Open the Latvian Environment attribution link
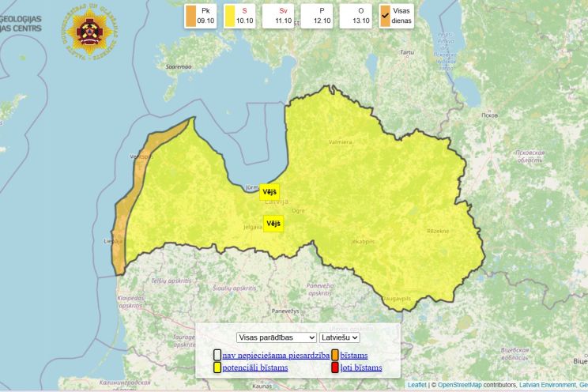Viewport: 588px width, 392px height. (x=548, y=385)
